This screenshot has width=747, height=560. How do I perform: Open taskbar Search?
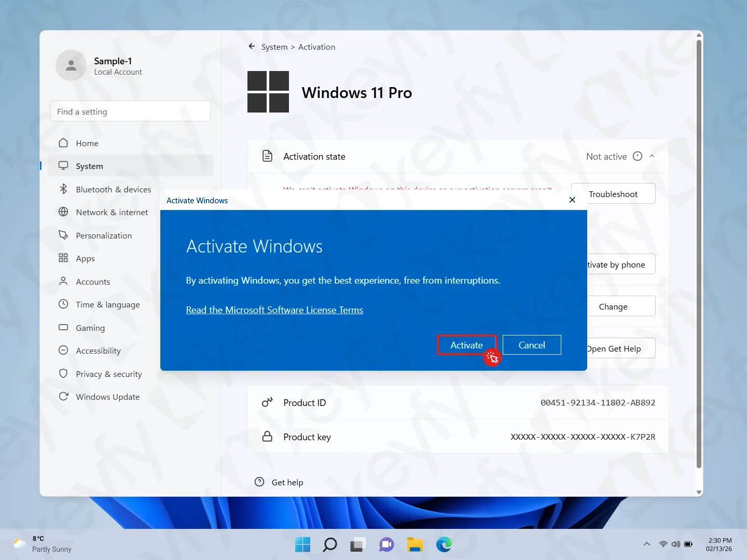coord(329,544)
